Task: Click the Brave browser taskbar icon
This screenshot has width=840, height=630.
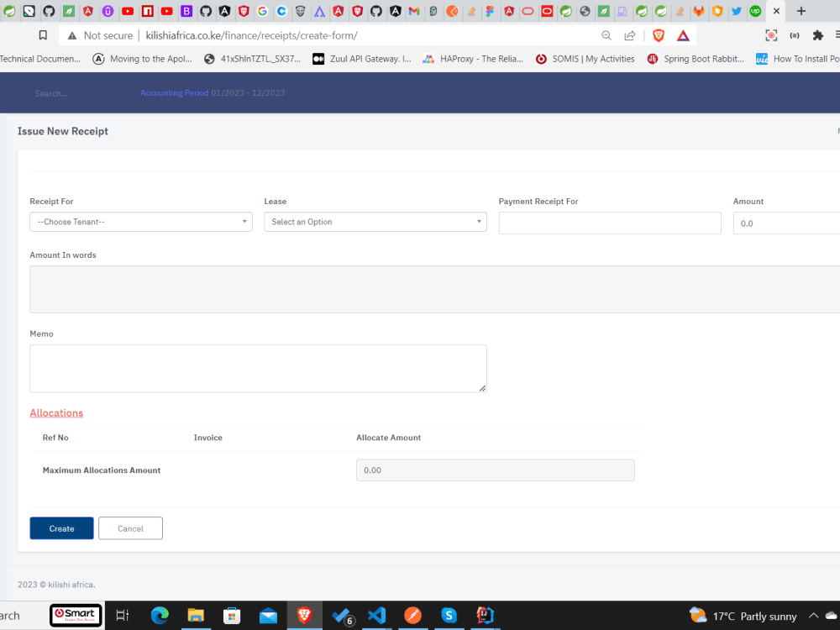Action: [304, 615]
